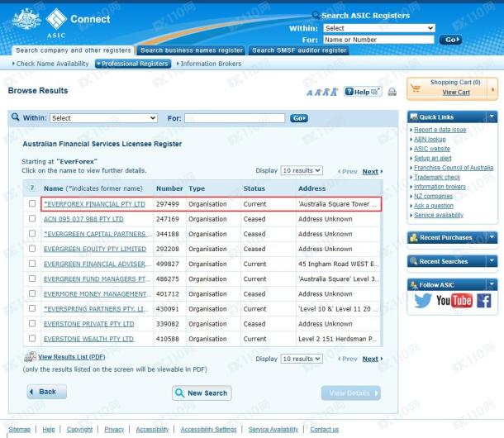Click the For text field in results search
This screenshot has width=504, height=438.
click(x=235, y=118)
